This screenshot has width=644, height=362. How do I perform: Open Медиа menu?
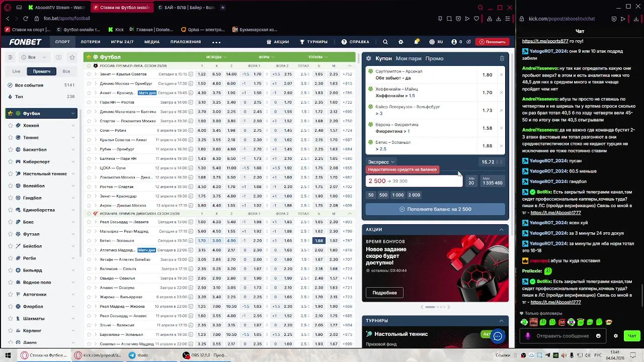152,42
